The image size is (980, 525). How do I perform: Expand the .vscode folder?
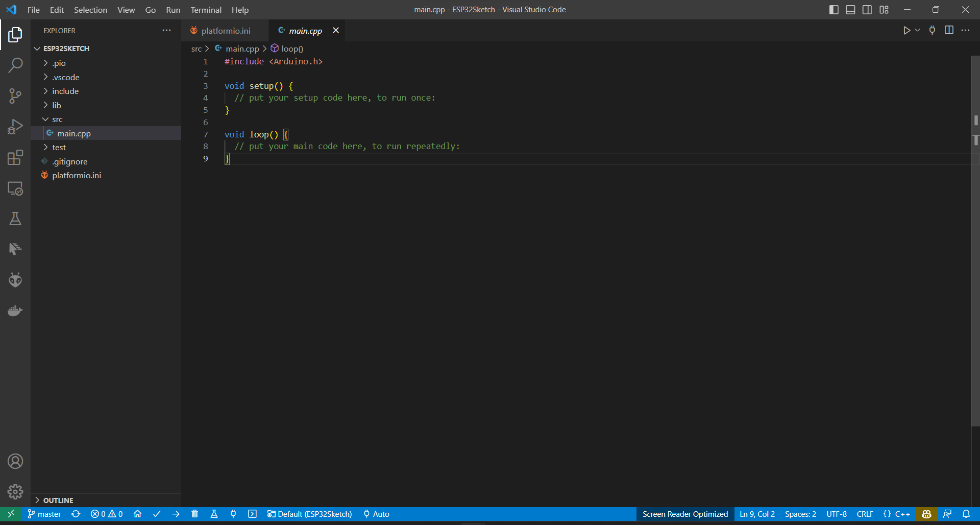click(x=106, y=77)
